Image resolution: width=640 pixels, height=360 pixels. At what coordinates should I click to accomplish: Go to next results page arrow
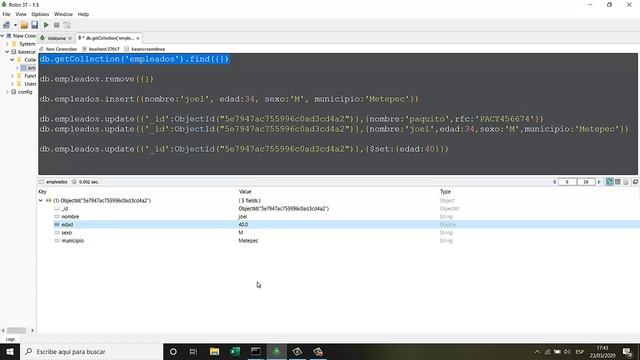pyautogui.click(x=599, y=182)
